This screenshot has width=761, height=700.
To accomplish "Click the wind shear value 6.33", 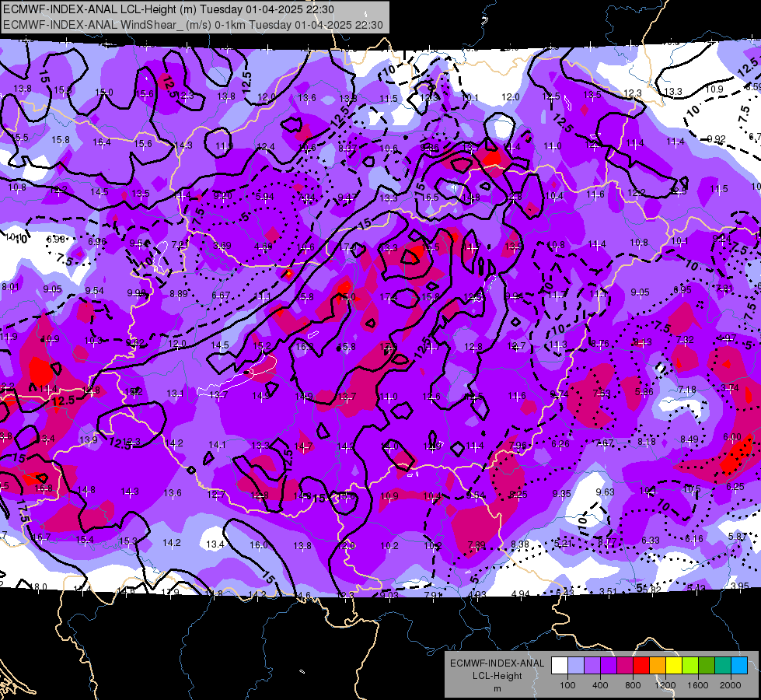I will point(651,540).
